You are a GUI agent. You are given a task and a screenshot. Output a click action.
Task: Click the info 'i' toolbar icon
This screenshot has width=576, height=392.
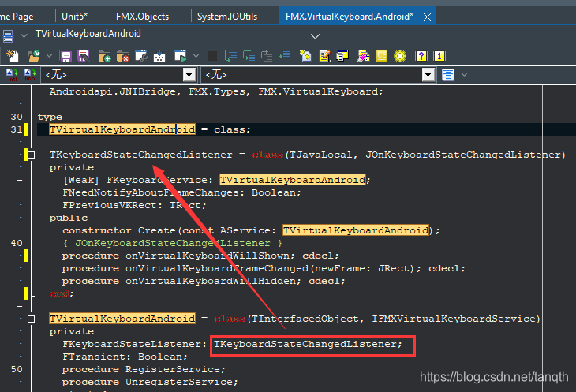pyautogui.click(x=439, y=56)
